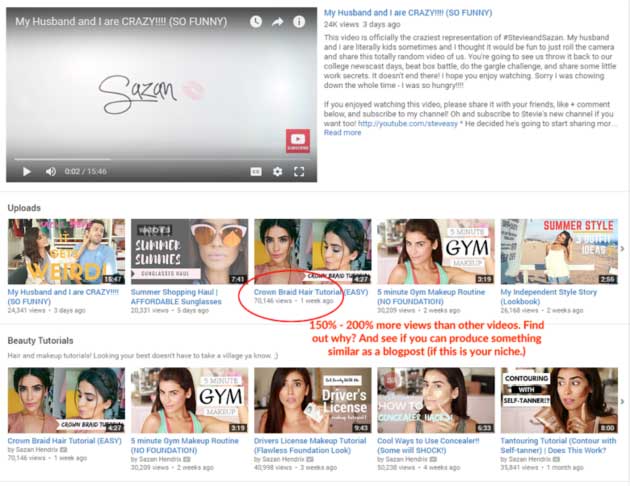Show next videos in Uploads row arrow
This screenshot has width=630, height=486.
[622, 249]
